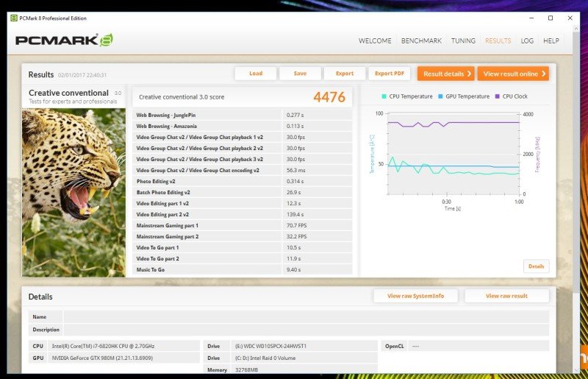Click the PCMark 8 logo in header
The width and height of the screenshot is (588, 379).
point(65,40)
